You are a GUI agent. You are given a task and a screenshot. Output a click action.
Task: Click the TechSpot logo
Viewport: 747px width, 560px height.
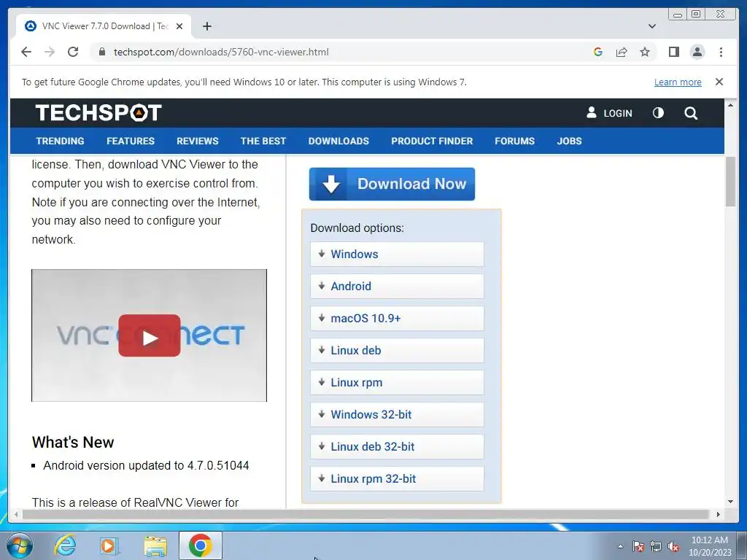click(x=98, y=113)
